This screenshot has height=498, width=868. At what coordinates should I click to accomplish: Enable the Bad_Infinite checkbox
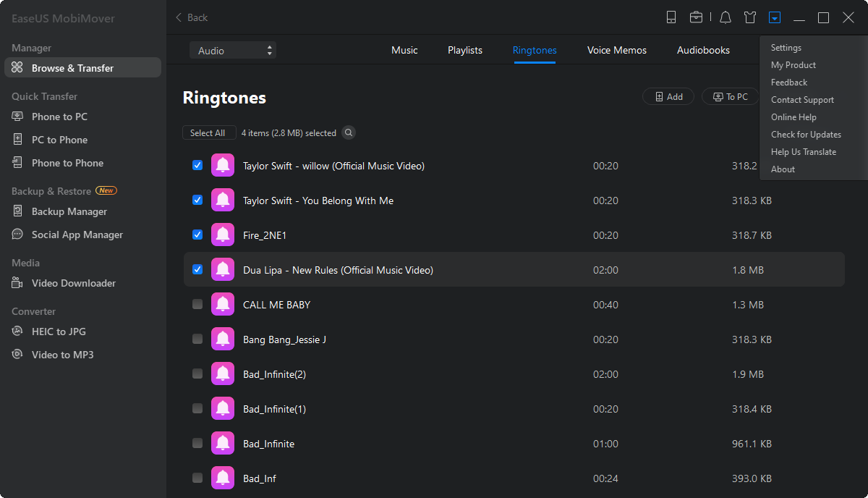197,443
